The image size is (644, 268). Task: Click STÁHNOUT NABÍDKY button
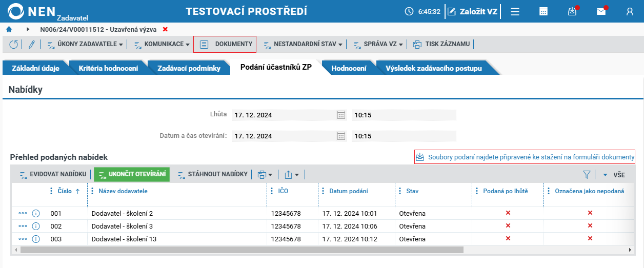(x=213, y=175)
